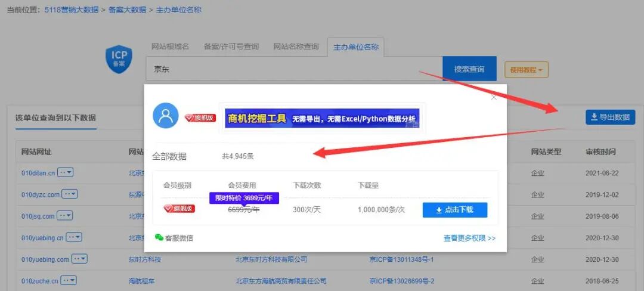Viewport: 644px width, 291px height.
Task: Click the 海航租车 site name link
Action: [x=142, y=281]
